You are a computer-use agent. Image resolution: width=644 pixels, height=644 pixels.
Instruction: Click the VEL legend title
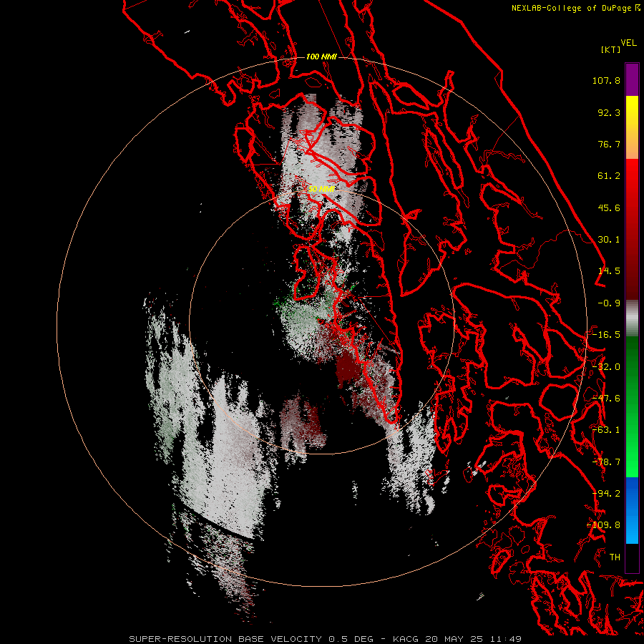click(628, 43)
